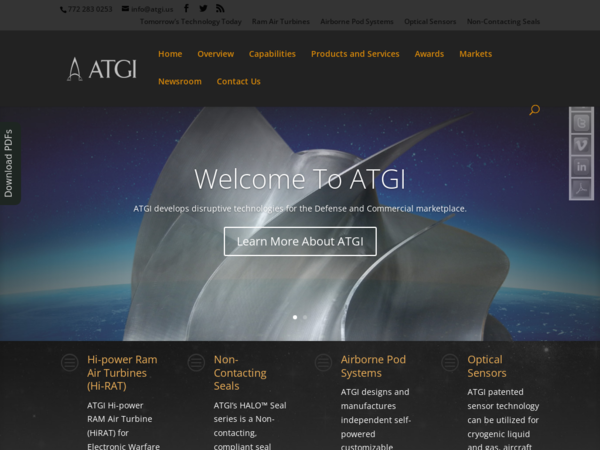Open Hi-power Ram Air Turbines (Hi-RAT) heading
Screen dimensions: 600x450
(x=122, y=373)
